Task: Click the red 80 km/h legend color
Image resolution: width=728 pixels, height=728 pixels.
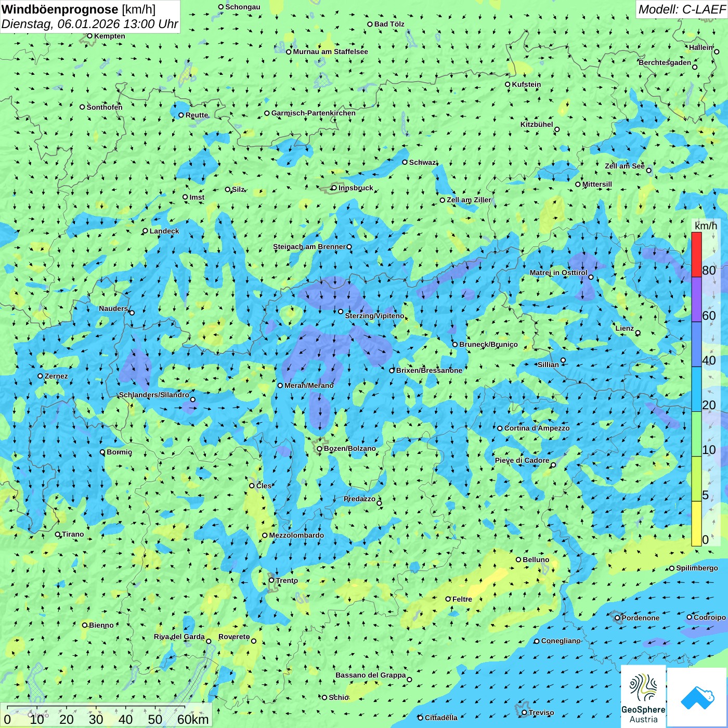Action: pyautogui.click(x=696, y=254)
